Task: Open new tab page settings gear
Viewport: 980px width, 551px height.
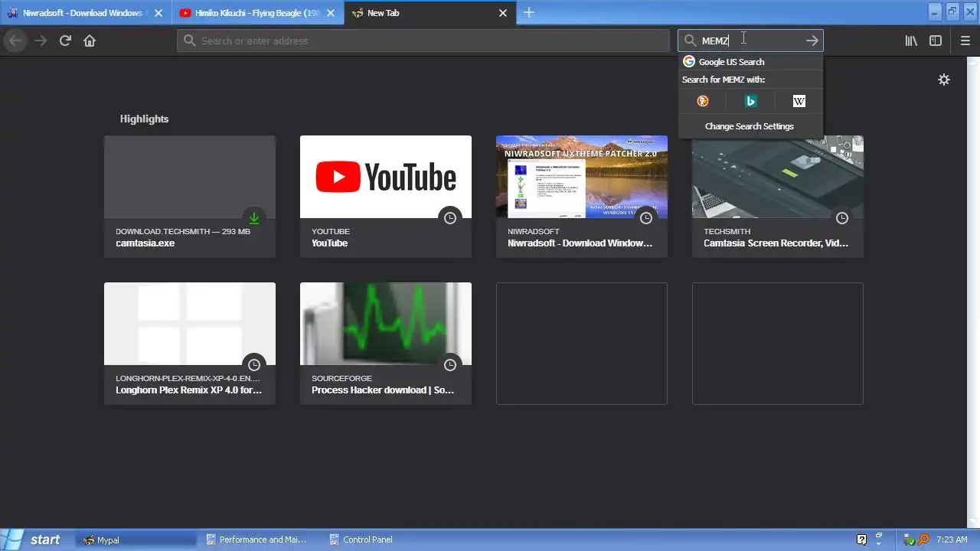Action: tap(944, 80)
